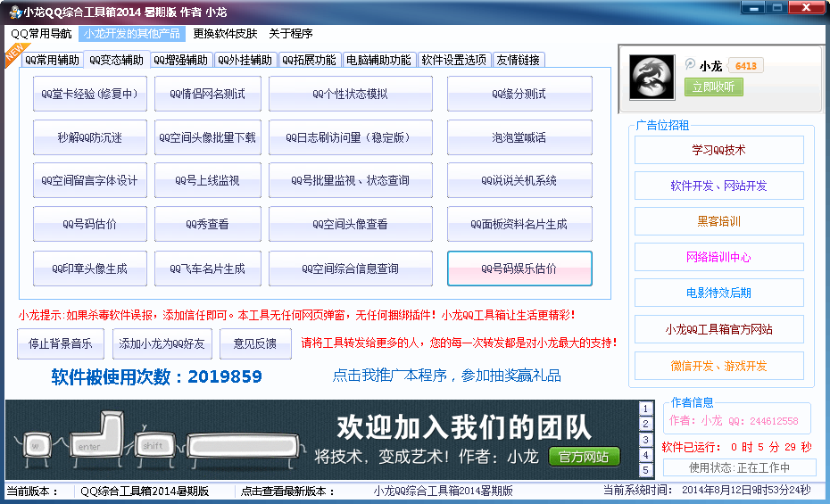Image resolution: width=830 pixels, height=504 pixels.
Task: Open the 学习QQ技术 ad link
Action: (718, 150)
